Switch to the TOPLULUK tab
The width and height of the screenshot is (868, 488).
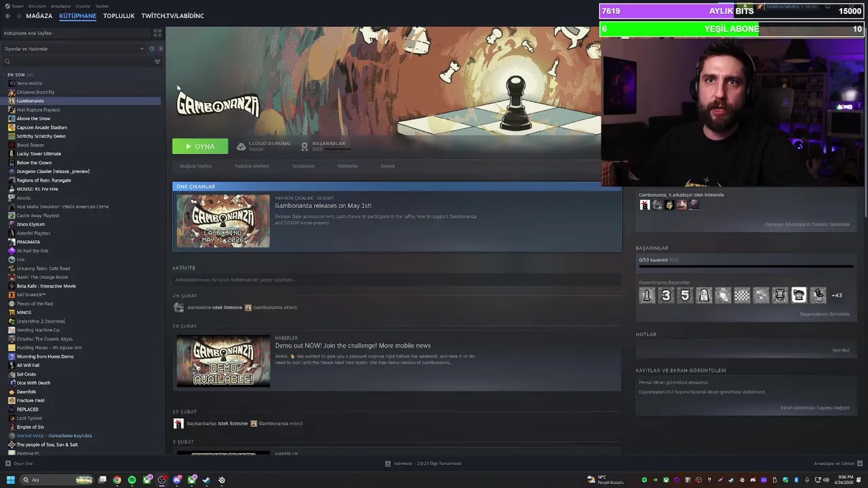[x=119, y=16]
